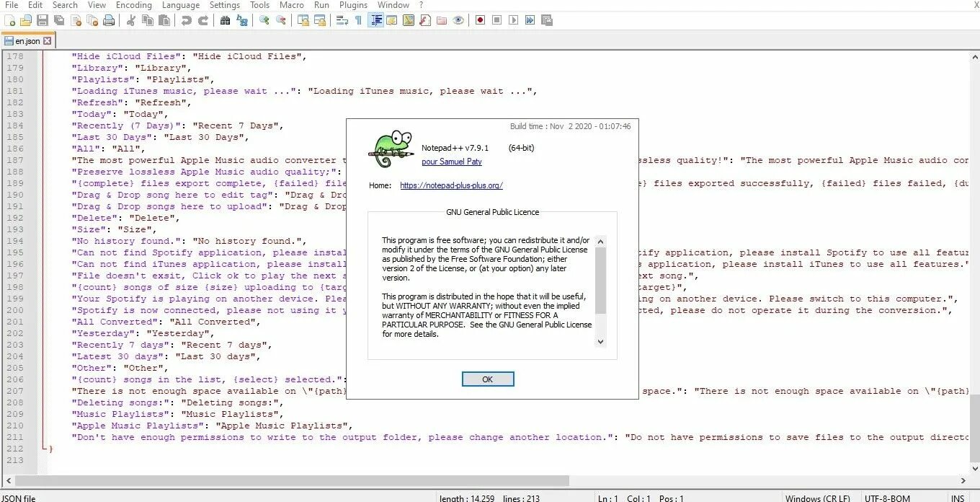Viewport: 980px width, 502px height.
Task: Click the Open file toolbar icon
Action: click(x=26, y=20)
